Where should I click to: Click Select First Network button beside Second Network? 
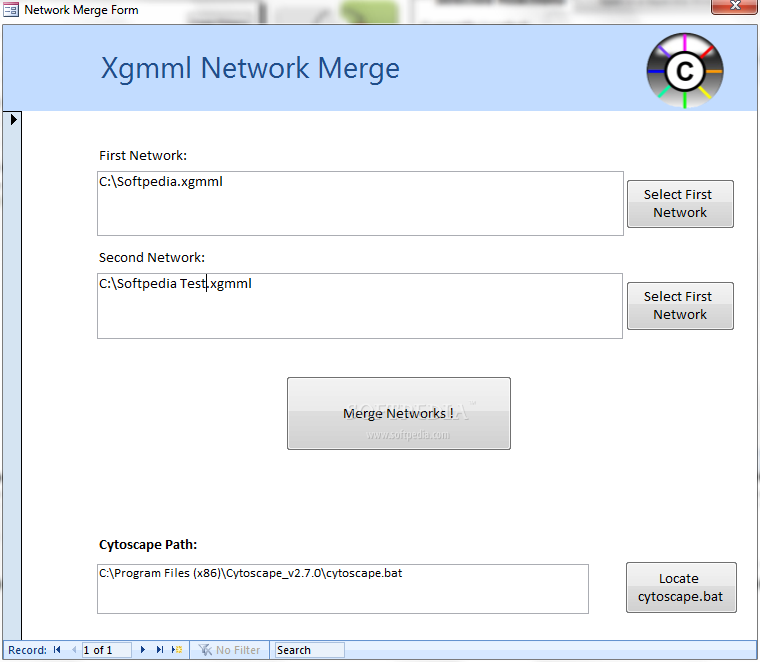click(680, 306)
